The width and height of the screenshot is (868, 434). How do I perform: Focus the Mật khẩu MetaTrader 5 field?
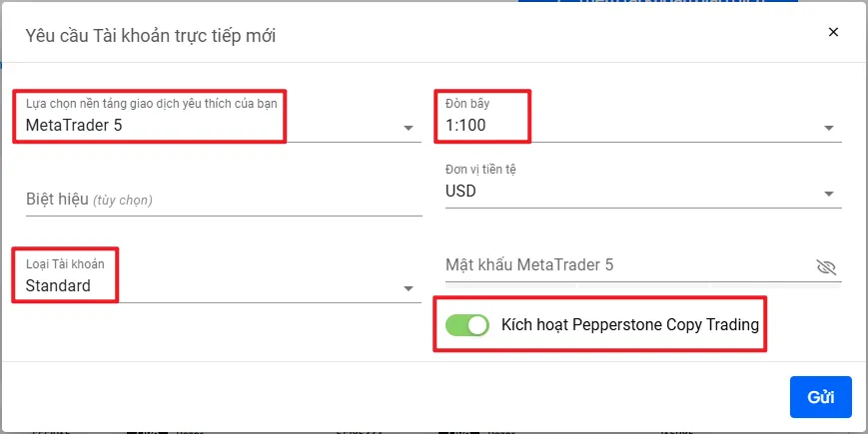pos(628,265)
